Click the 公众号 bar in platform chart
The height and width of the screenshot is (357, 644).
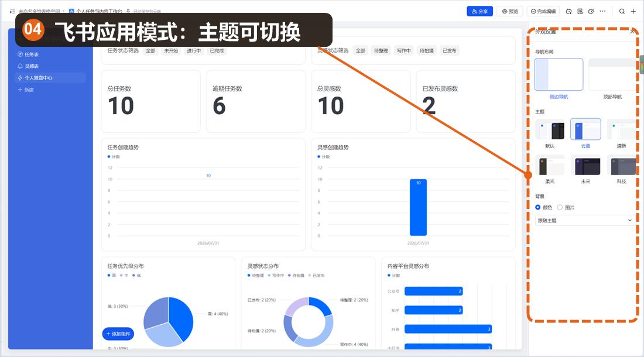point(434,291)
